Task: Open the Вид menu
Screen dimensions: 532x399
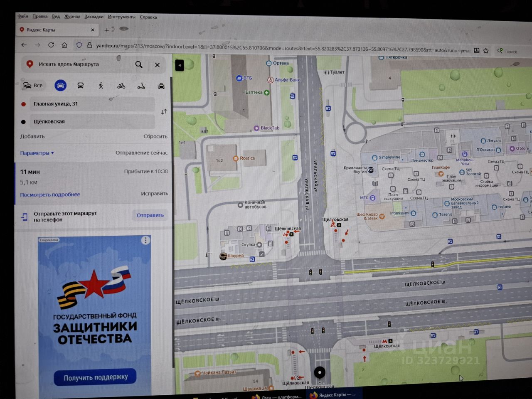Action: point(56,16)
